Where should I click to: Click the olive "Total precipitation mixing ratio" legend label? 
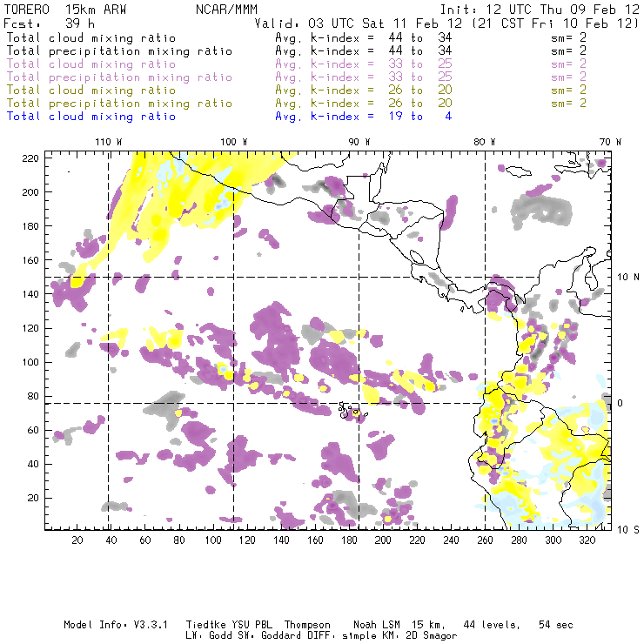point(119,104)
